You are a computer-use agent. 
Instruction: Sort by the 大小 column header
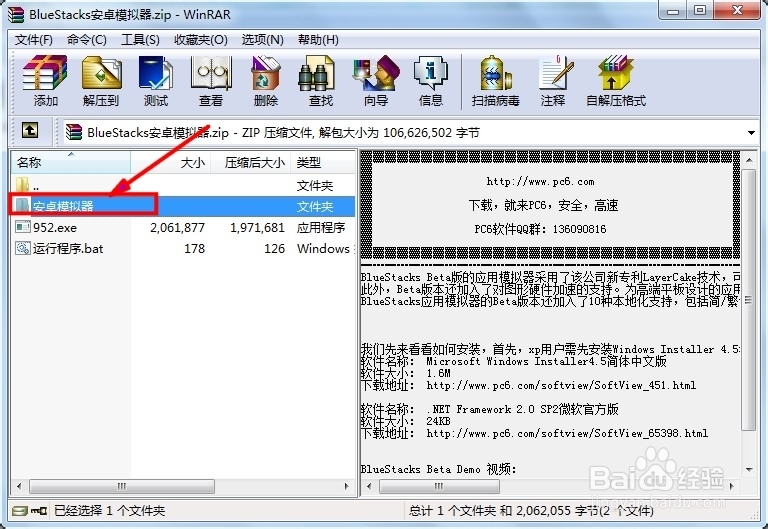coord(170,162)
